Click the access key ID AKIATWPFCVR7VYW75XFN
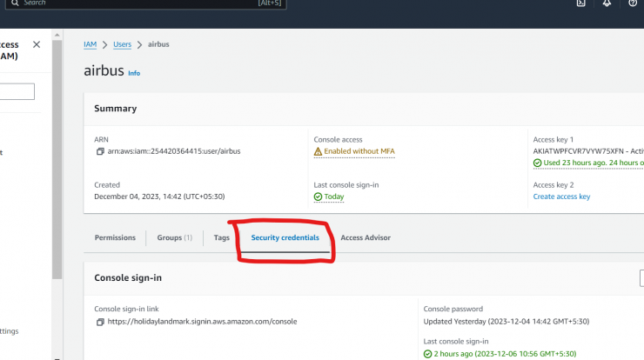This screenshot has width=644, height=360. 578,151
